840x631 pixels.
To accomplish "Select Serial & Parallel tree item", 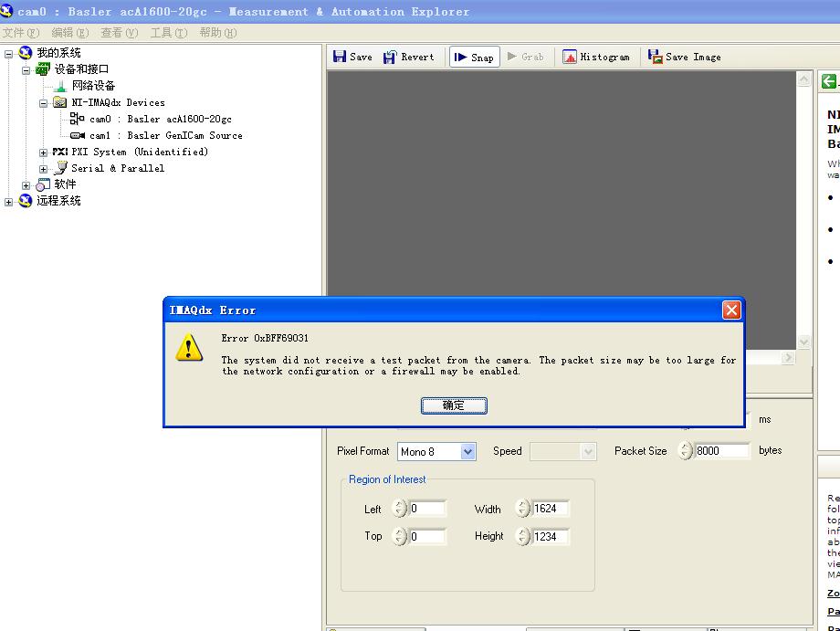I will coord(118,168).
